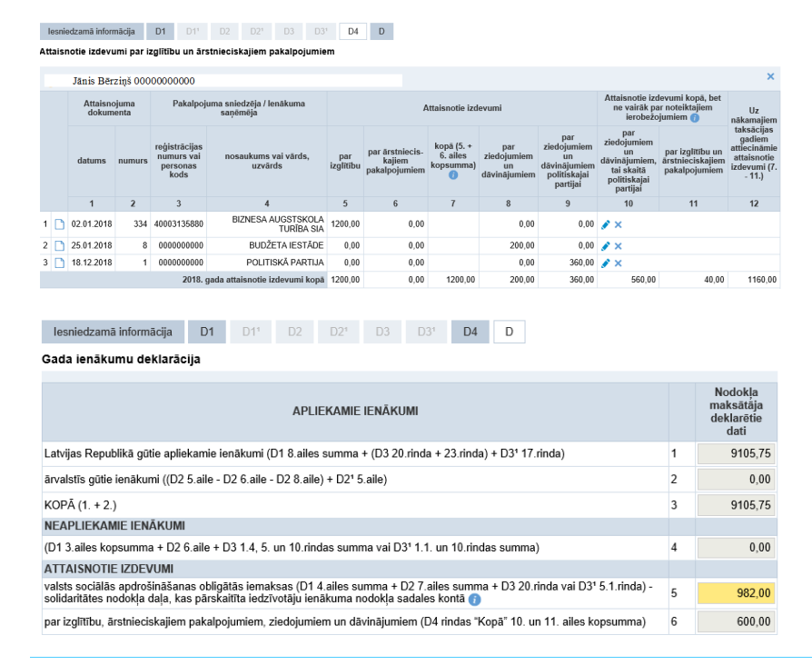Select the upper disabled D3 tab
The width and height of the screenshot is (812, 665).
point(289,32)
